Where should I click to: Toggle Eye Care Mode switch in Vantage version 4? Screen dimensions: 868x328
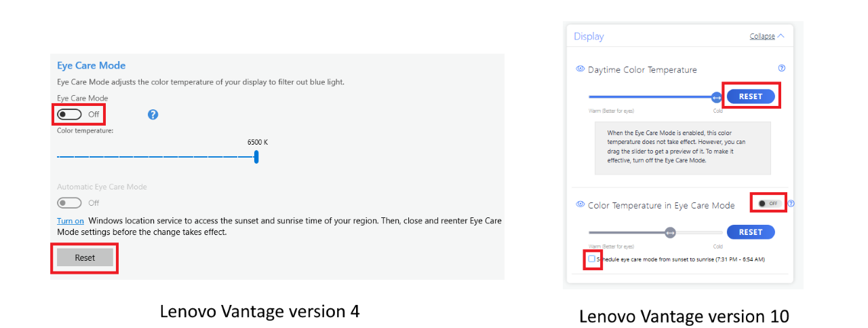[x=69, y=114]
